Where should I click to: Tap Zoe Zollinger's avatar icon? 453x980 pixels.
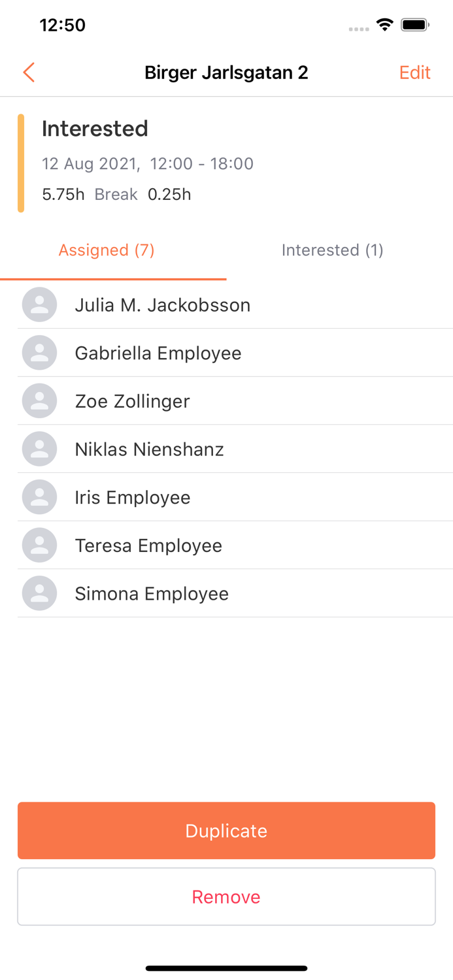tap(39, 400)
